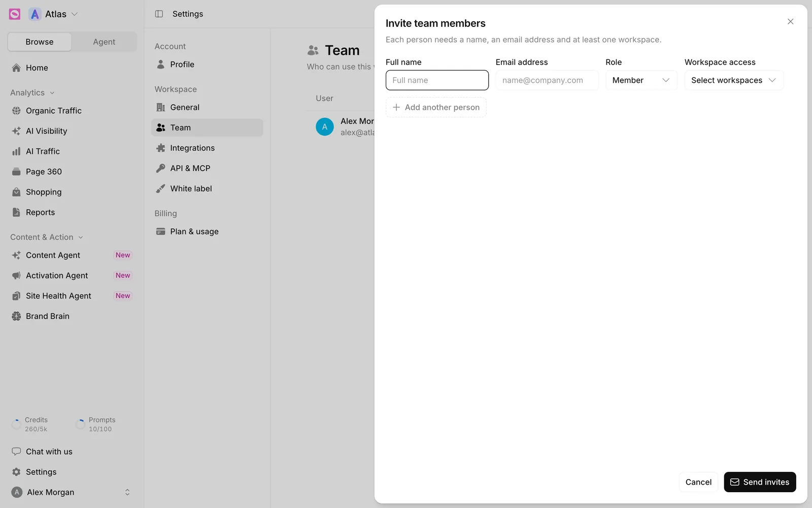Viewport: 812px width, 508px height.
Task: Select Team in settings menu
Action: coord(207,128)
